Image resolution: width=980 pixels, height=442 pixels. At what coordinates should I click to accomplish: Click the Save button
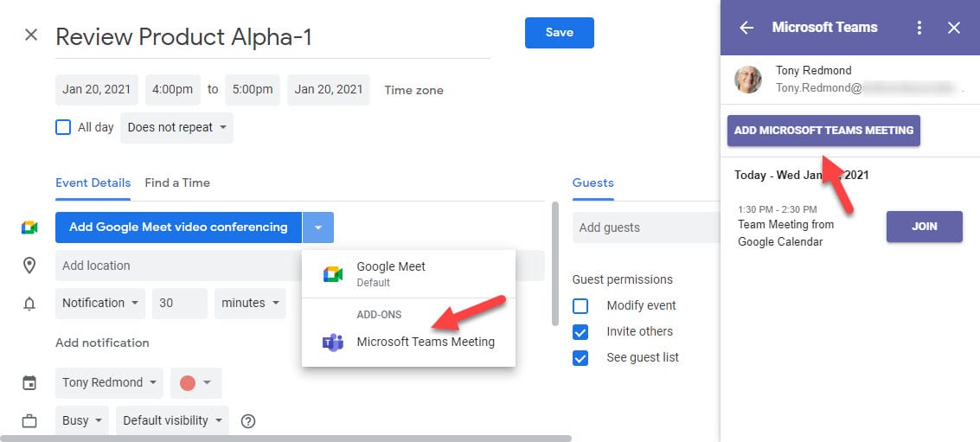[x=559, y=33]
